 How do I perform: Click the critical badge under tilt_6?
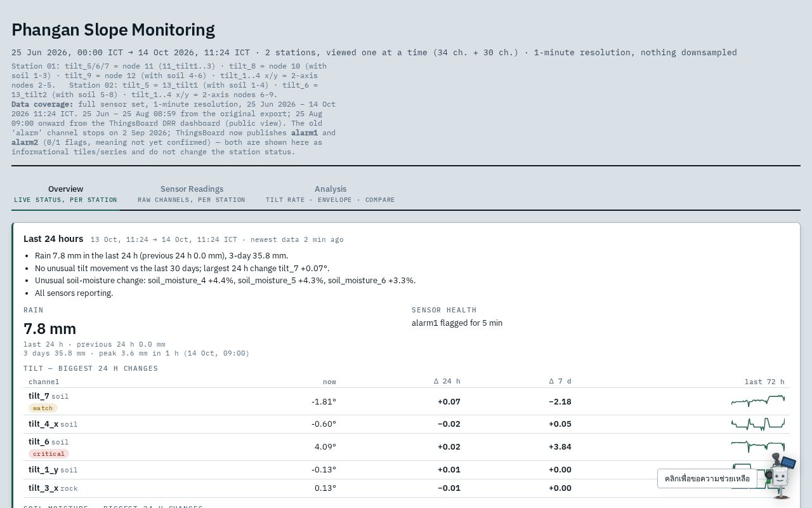49,454
